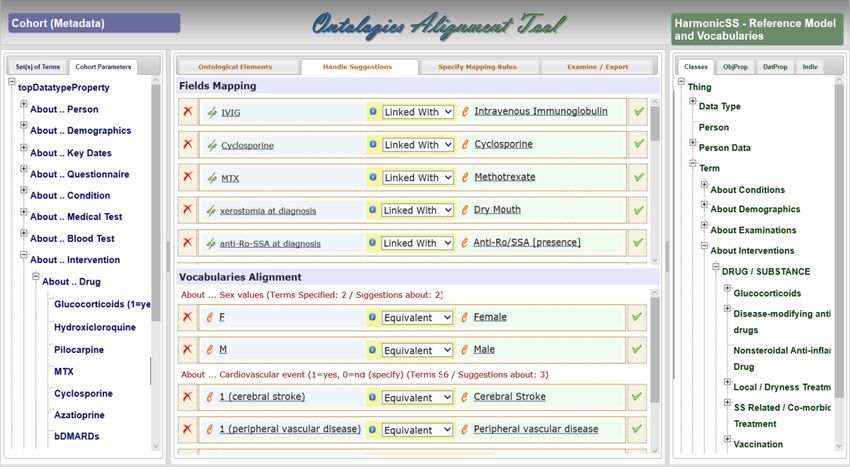
Task: Click info icon in IVIG row
Action: click(x=373, y=112)
